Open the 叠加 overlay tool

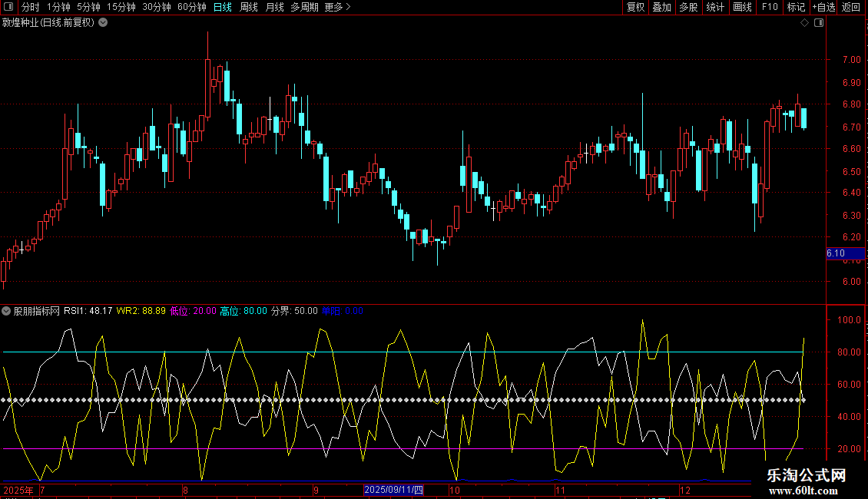point(661,7)
